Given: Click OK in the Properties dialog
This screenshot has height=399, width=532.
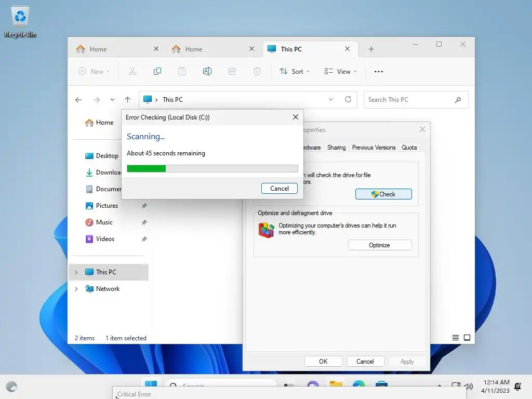Looking at the screenshot, I should tap(323, 362).
